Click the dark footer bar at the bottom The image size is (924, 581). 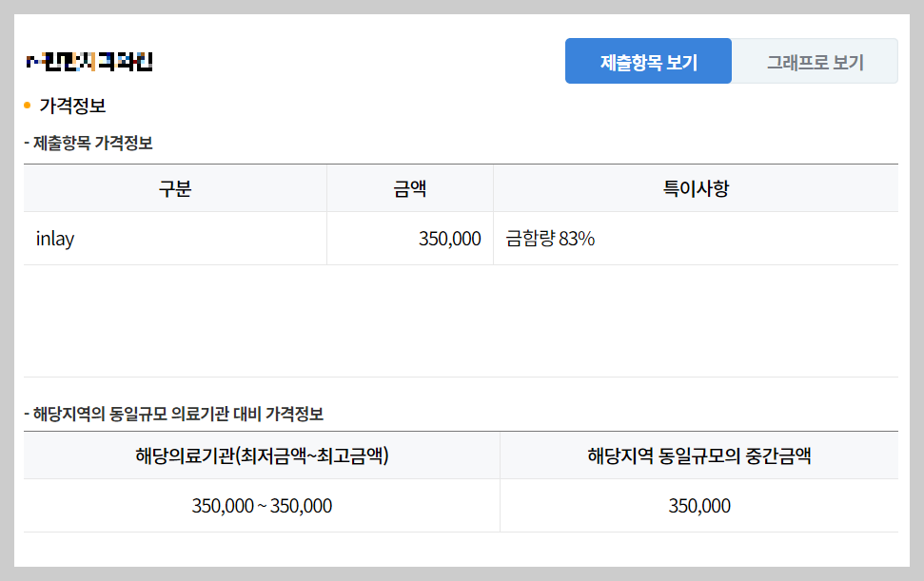462,574
